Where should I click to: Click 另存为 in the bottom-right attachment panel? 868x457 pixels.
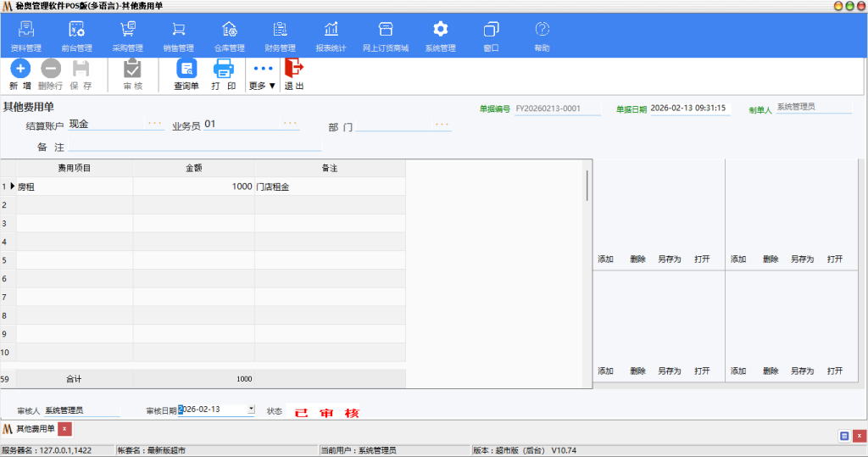[x=802, y=371]
